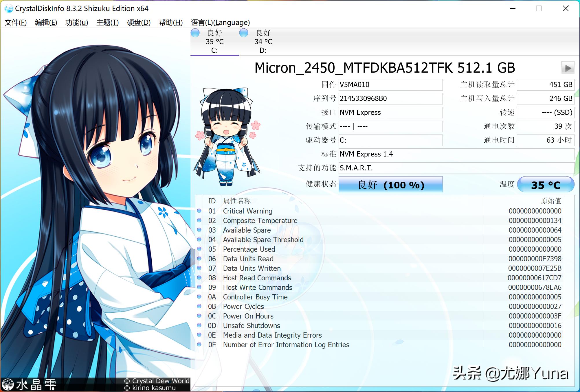Click the firmware field showing V5MA010

tap(390, 84)
